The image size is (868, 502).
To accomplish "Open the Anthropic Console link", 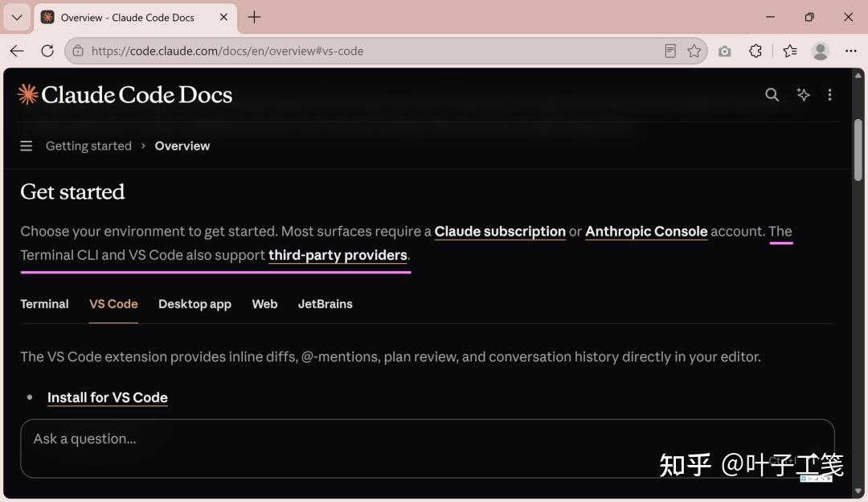I will 646,232.
